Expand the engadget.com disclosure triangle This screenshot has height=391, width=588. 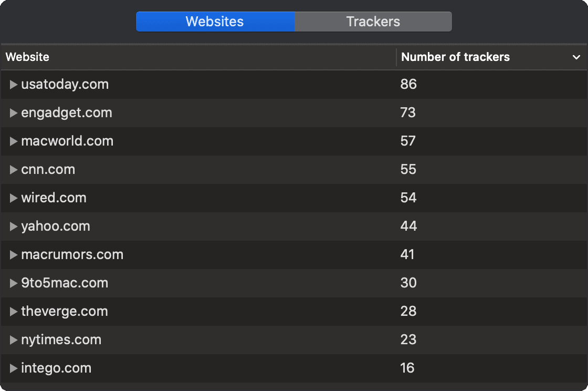(14, 113)
